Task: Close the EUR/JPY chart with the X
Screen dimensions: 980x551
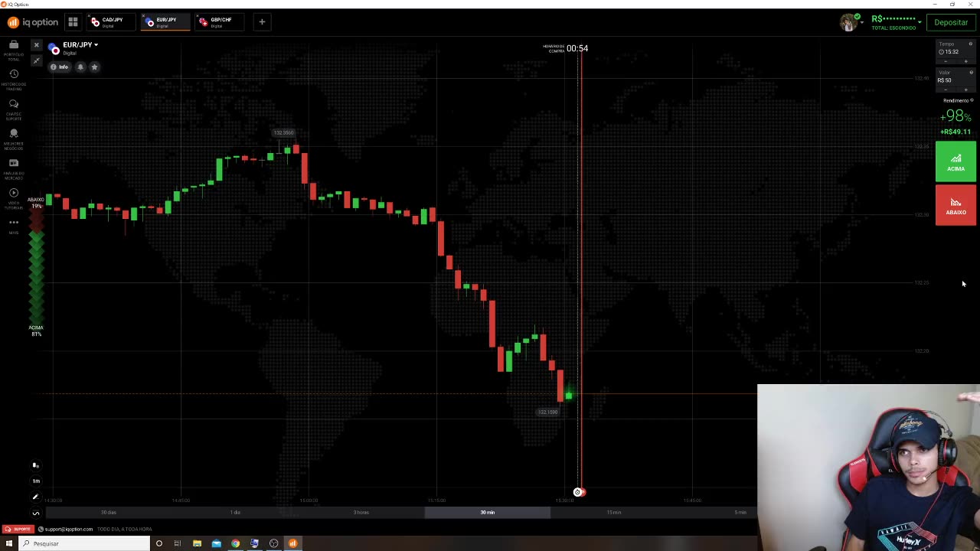Action: [36, 45]
